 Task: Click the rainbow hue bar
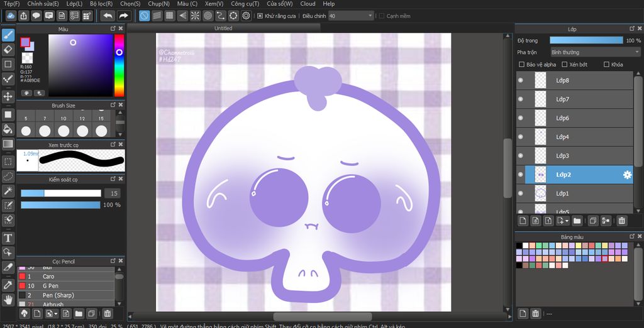(119, 65)
